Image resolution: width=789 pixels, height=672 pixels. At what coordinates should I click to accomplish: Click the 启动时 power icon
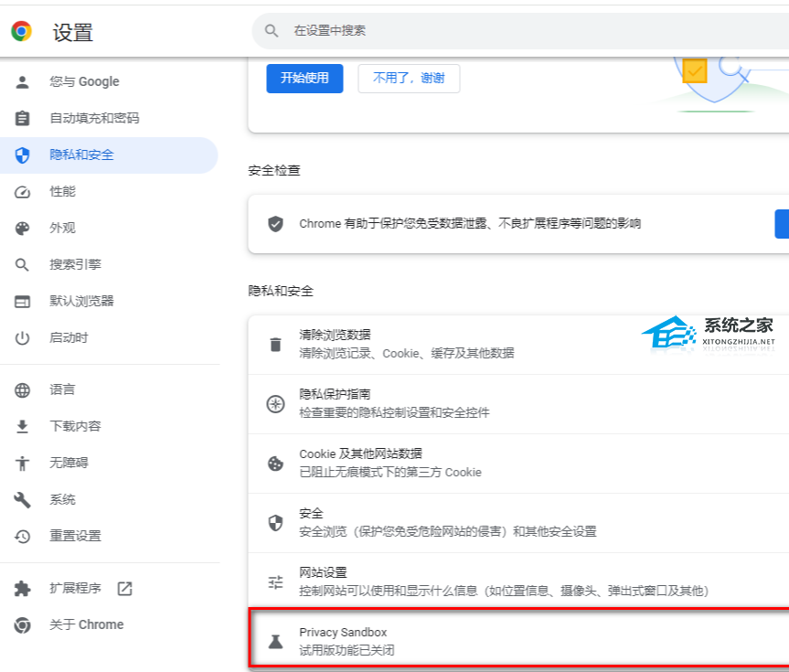(x=22, y=337)
